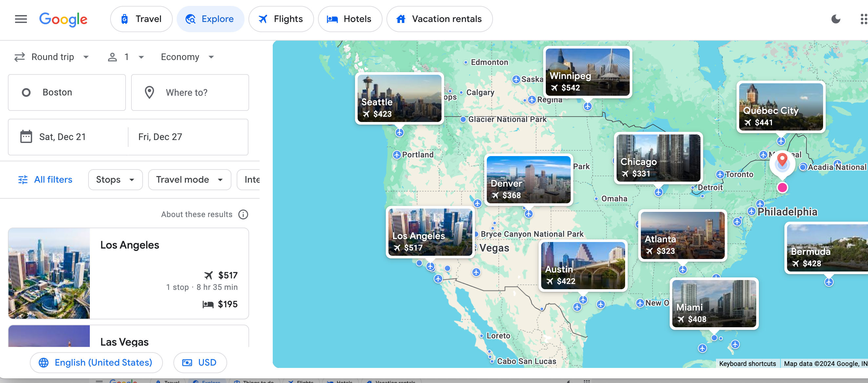Open the Los Angeles result card

coord(128,273)
